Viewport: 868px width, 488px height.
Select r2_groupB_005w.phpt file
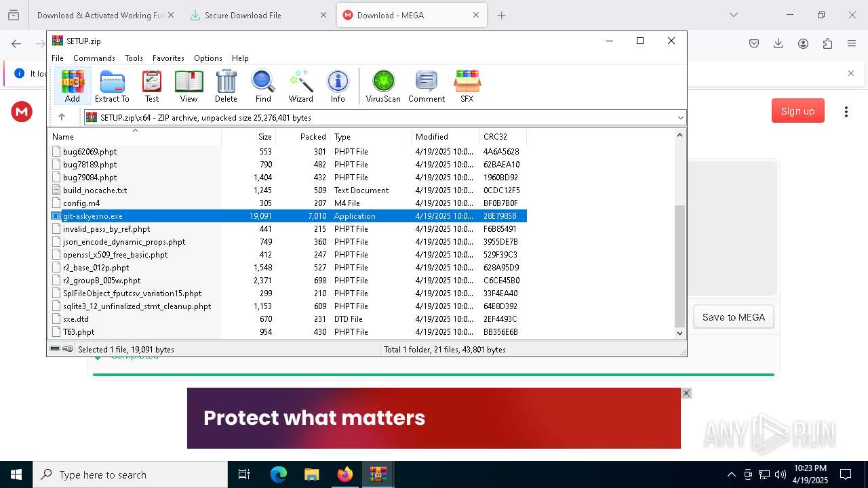[288, 281]
